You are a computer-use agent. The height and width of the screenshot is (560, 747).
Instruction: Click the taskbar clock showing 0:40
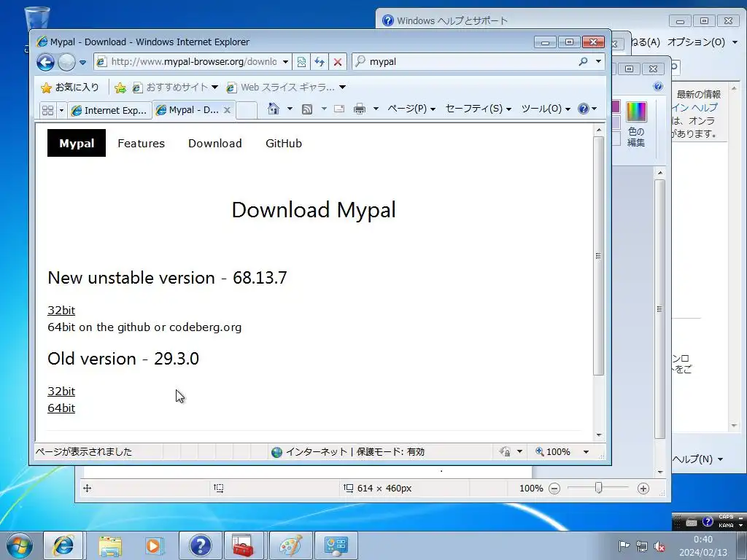coord(703,545)
